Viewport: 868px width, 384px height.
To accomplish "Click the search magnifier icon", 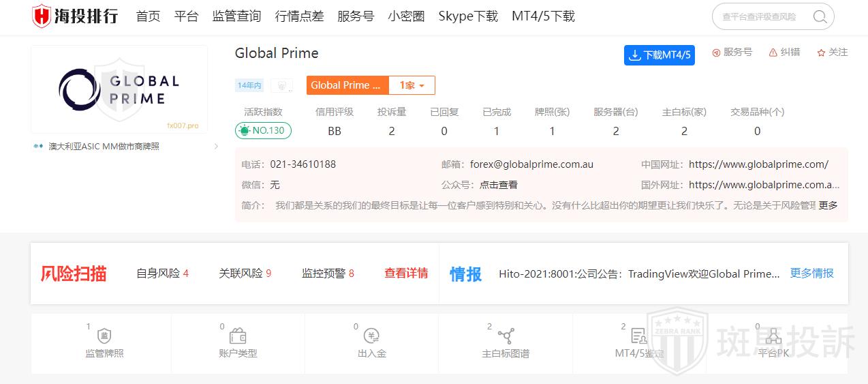I will (x=820, y=17).
